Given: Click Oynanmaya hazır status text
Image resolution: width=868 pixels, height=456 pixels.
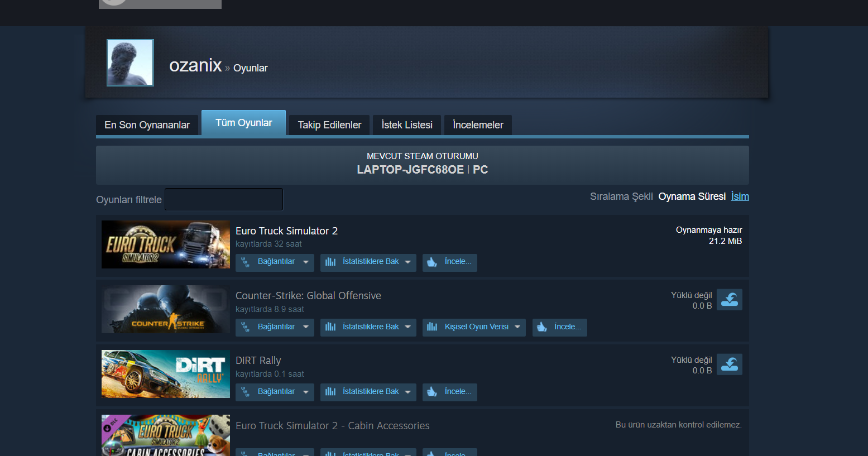Looking at the screenshot, I should point(709,230).
